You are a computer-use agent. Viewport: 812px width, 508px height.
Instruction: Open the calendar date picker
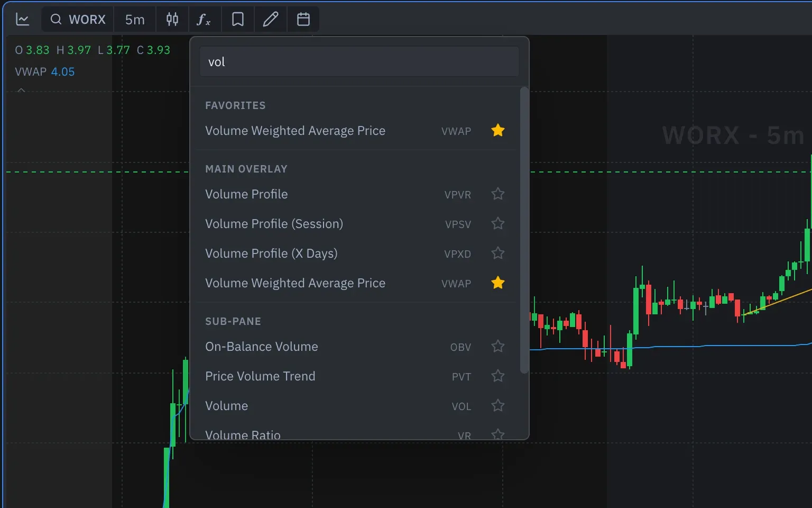[x=303, y=20]
